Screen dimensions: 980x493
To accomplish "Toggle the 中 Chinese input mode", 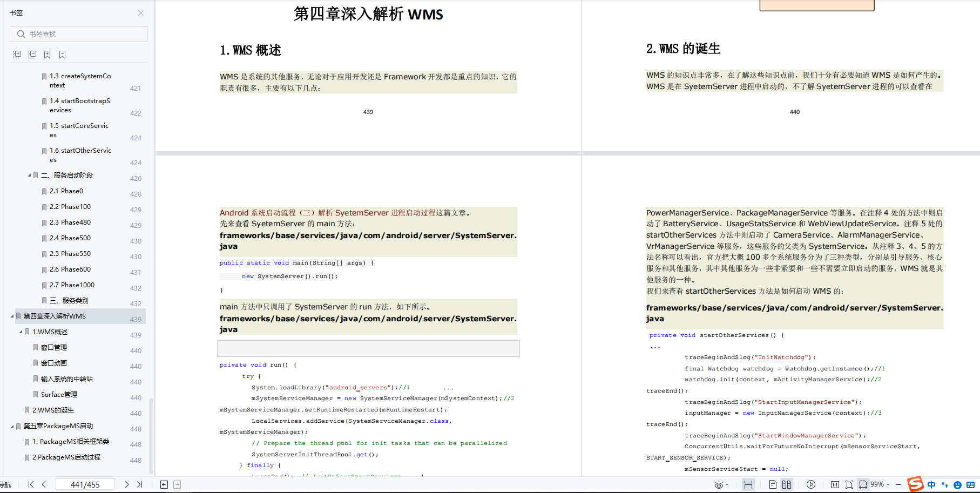I will (931, 485).
